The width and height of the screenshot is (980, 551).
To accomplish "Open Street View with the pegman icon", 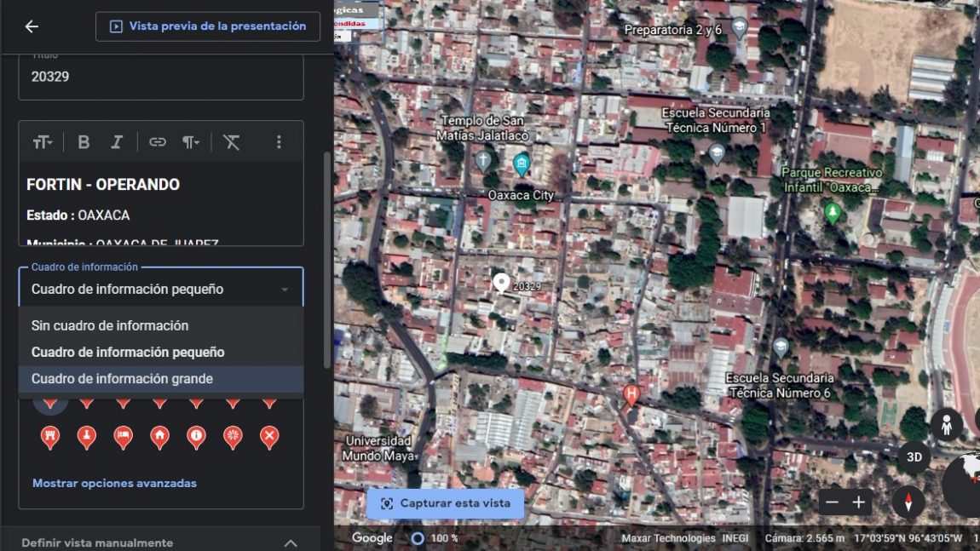I will coord(946,426).
